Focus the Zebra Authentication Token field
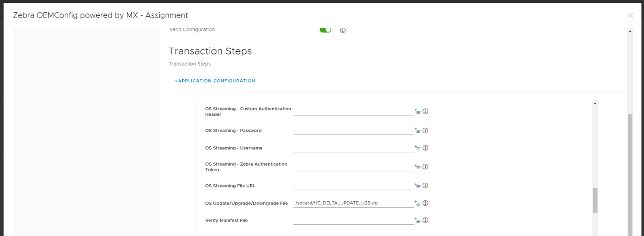This screenshot has width=644, height=236. pyautogui.click(x=353, y=167)
